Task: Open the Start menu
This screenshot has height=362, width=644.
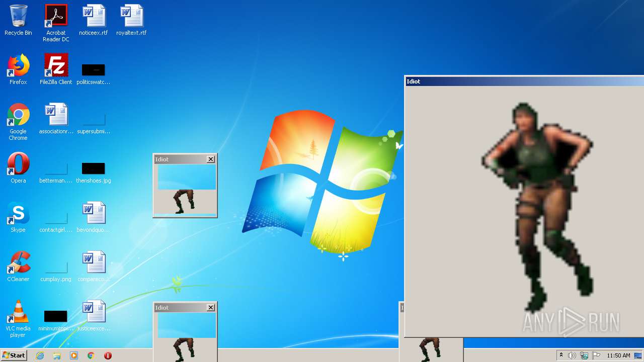Action: tap(14, 355)
